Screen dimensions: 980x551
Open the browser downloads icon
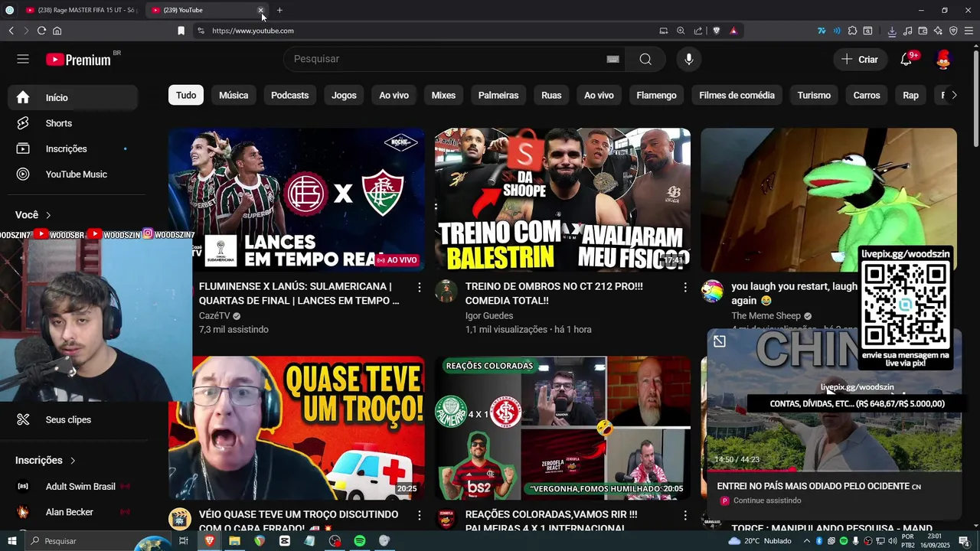pos(892,31)
